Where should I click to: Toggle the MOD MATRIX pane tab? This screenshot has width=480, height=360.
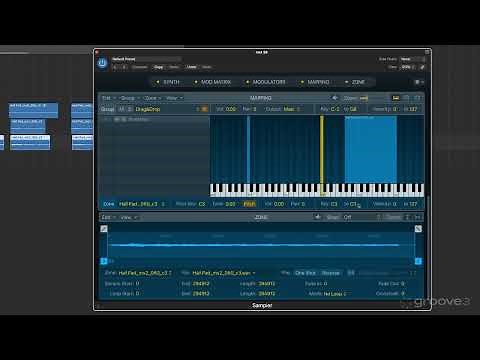(x=212, y=82)
